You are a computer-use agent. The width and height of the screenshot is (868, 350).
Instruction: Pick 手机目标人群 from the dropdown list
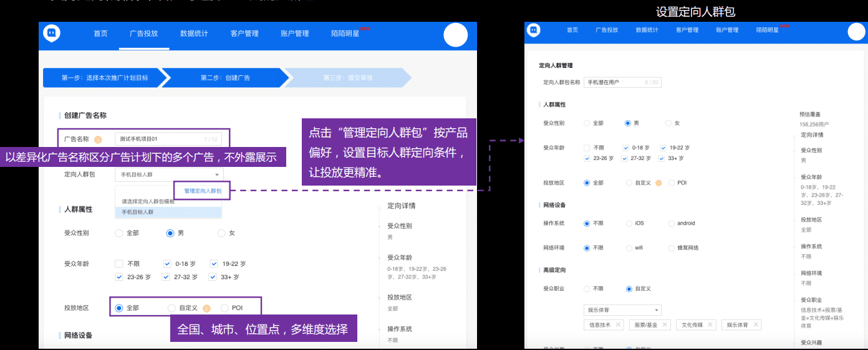[x=168, y=212]
